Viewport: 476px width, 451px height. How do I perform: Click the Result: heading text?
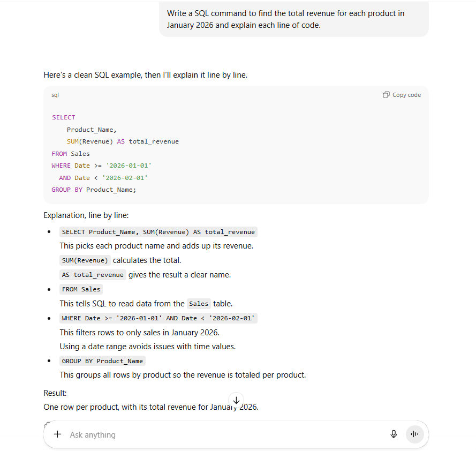click(55, 393)
